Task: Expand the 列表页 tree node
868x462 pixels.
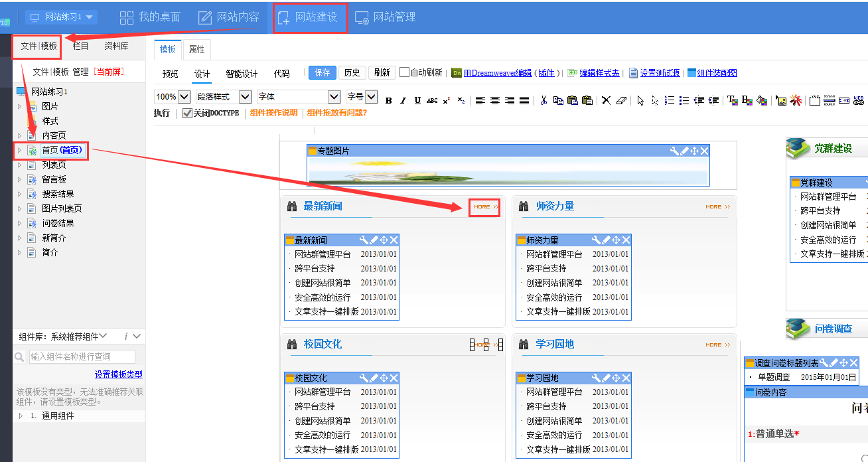Action: pyautogui.click(x=19, y=165)
